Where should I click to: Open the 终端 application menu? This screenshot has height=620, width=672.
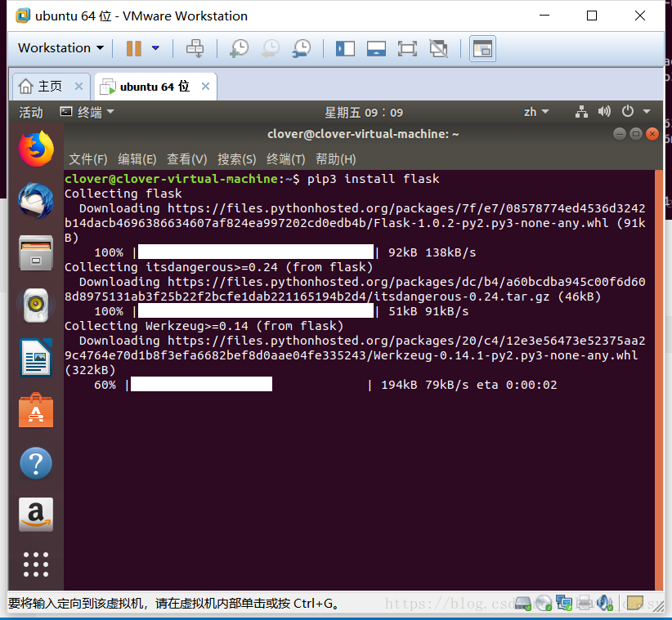[87, 112]
